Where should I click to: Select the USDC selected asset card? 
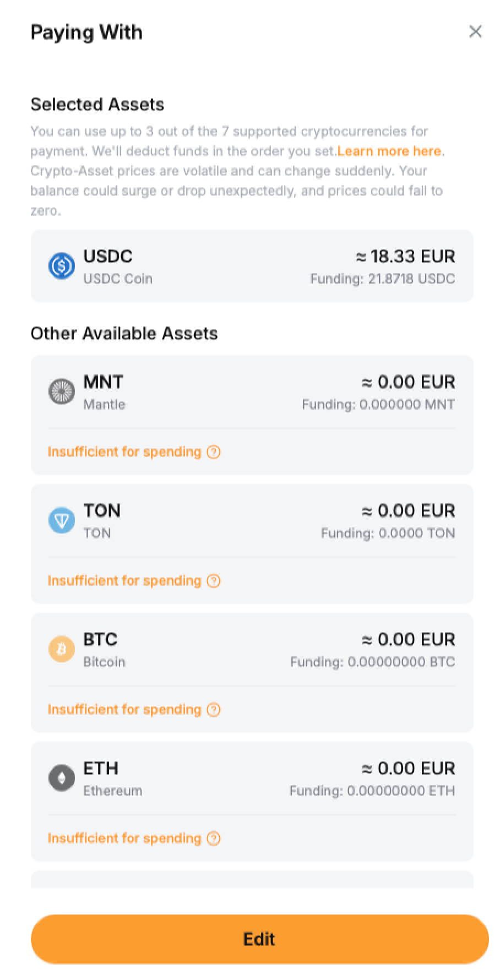point(252,266)
